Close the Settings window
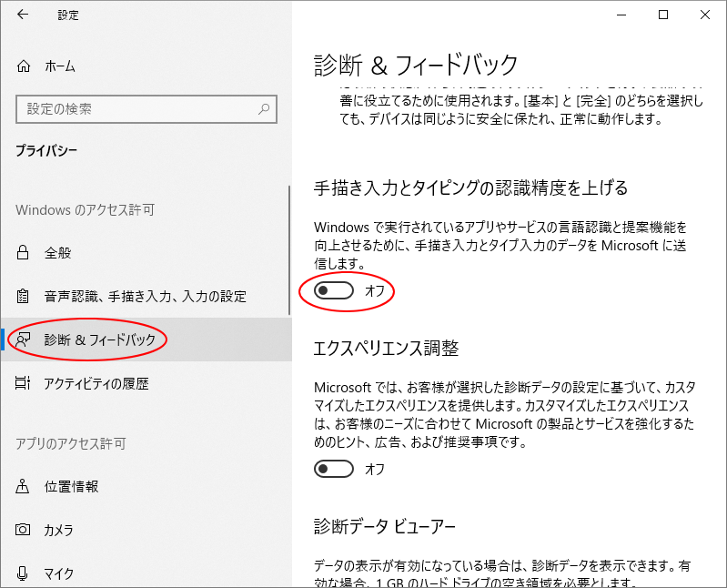Image resolution: width=727 pixels, height=588 pixels. (x=705, y=15)
